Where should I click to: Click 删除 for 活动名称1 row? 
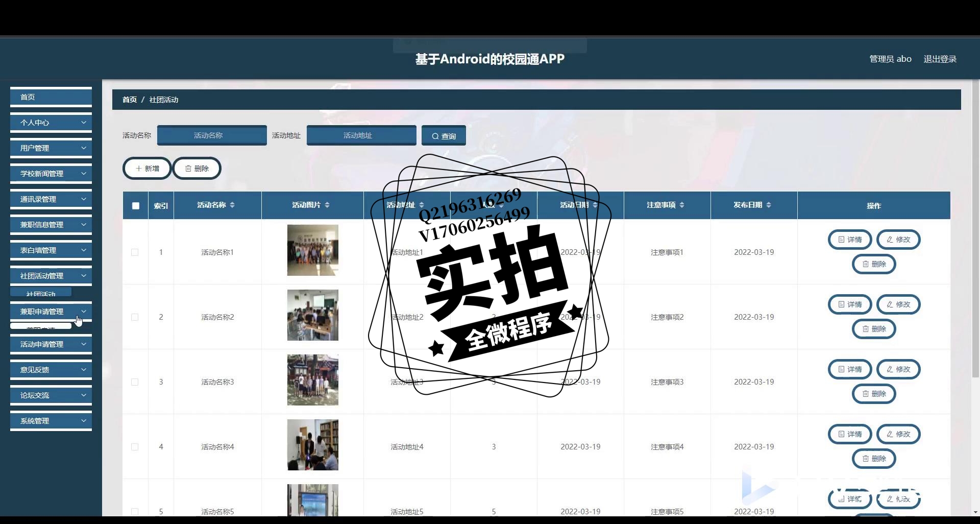tap(874, 264)
